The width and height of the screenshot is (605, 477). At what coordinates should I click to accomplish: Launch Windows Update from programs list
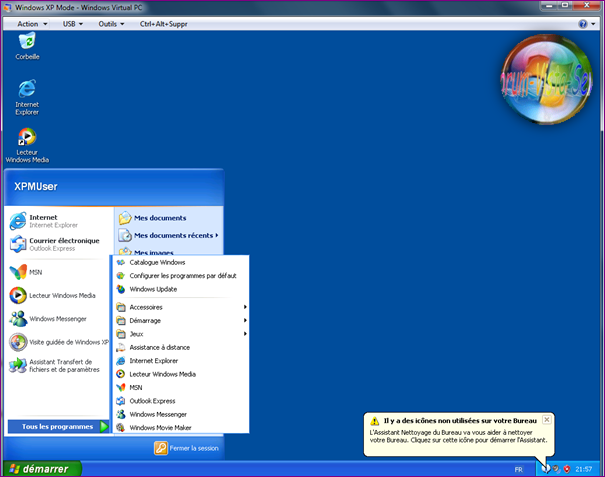[181, 289]
